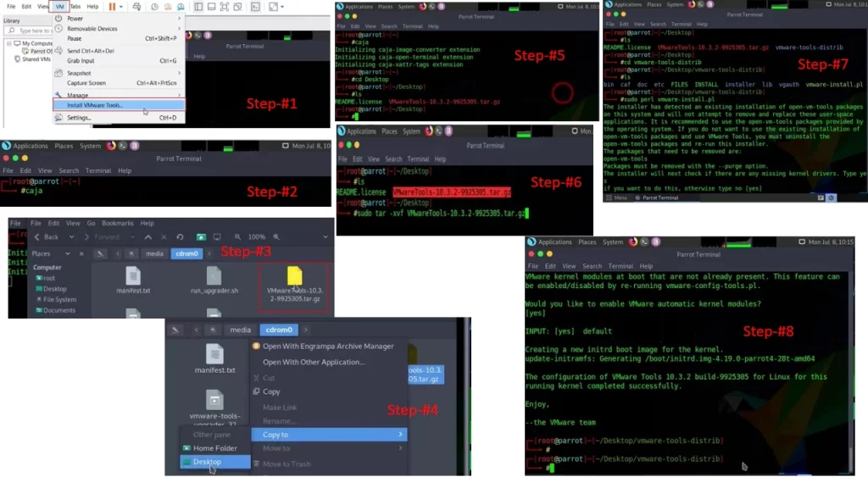Click reload icon in Caja toolbar
868x488 pixels.
point(180,237)
